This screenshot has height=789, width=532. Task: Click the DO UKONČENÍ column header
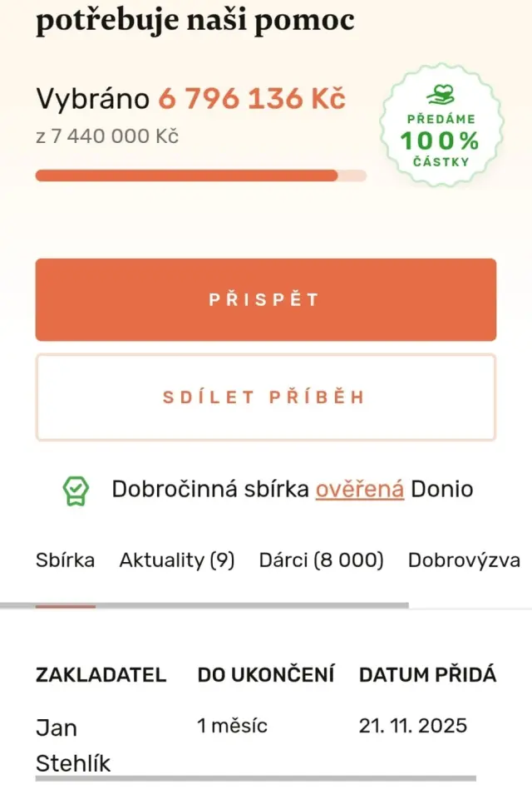point(265,674)
